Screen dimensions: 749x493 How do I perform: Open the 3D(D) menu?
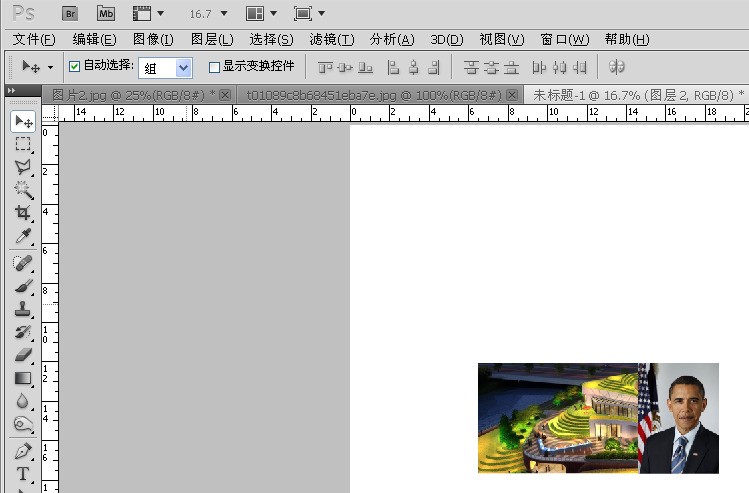(447, 39)
